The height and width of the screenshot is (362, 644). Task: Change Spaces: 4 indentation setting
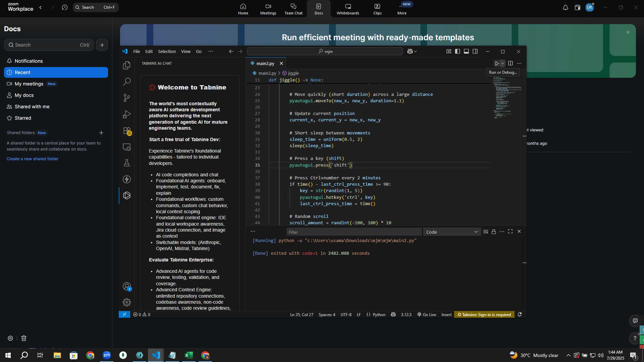(x=327, y=314)
